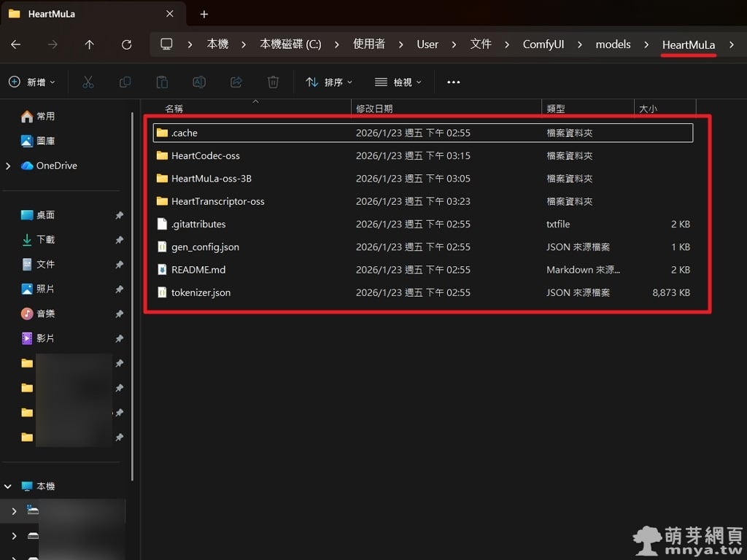Go up one folder level with Up arrow
Viewport: 747px width, 560px height.
[x=89, y=44]
